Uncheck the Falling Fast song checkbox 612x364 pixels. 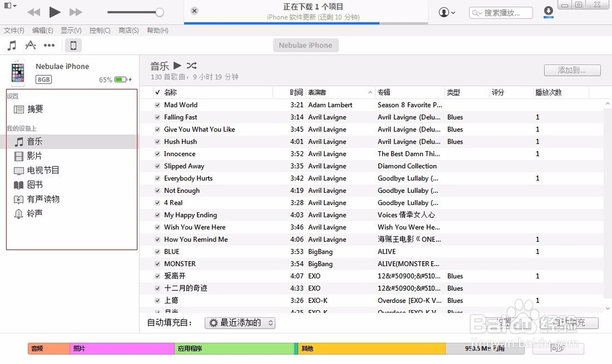pyautogui.click(x=157, y=117)
